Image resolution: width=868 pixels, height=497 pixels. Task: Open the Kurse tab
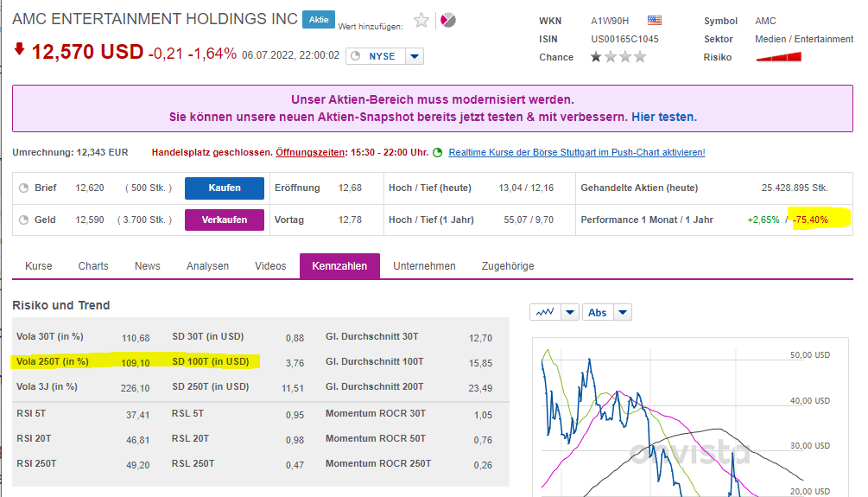pyautogui.click(x=39, y=266)
